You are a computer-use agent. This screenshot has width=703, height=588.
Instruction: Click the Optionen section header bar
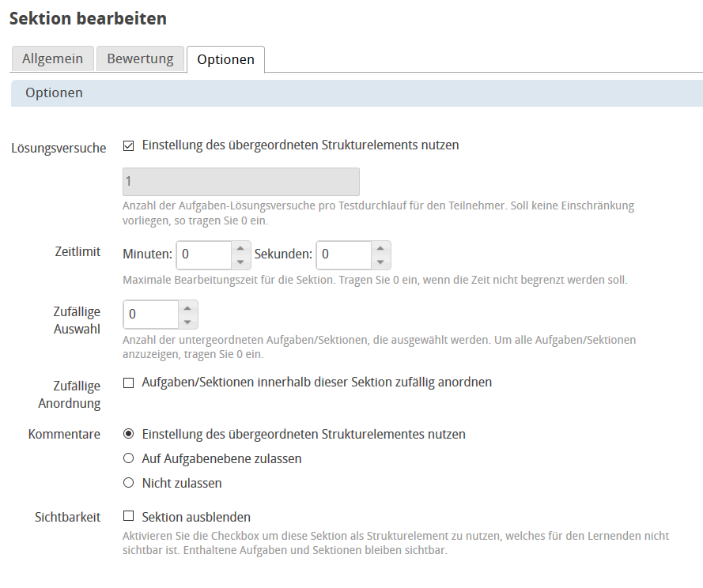click(x=356, y=92)
